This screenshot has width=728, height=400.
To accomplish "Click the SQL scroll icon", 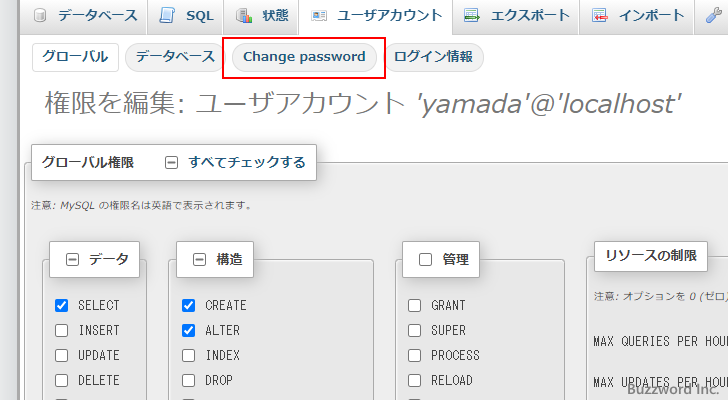I will (x=167, y=15).
